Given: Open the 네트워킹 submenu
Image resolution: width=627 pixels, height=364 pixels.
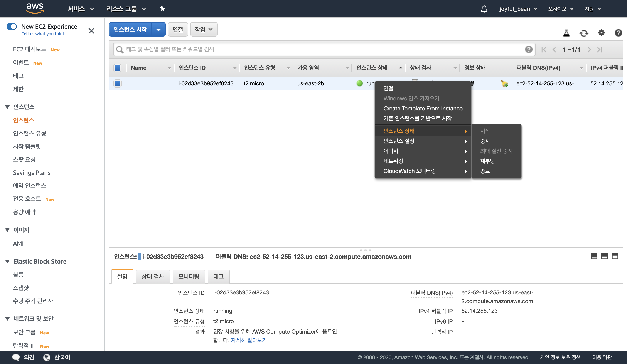Looking at the screenshot, I should 423,161.
